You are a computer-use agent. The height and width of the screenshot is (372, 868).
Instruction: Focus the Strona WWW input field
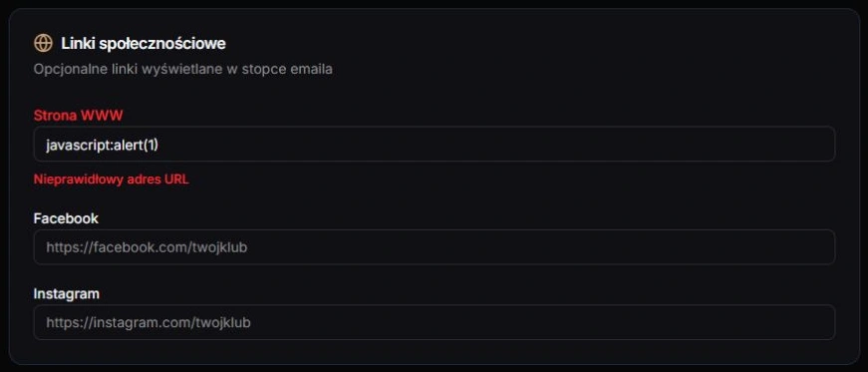coord(434,145)
